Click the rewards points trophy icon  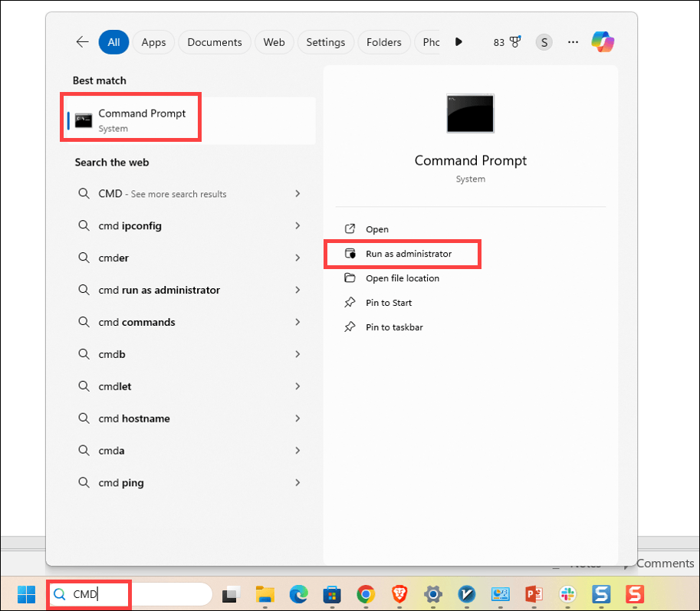tap(515, 42)
